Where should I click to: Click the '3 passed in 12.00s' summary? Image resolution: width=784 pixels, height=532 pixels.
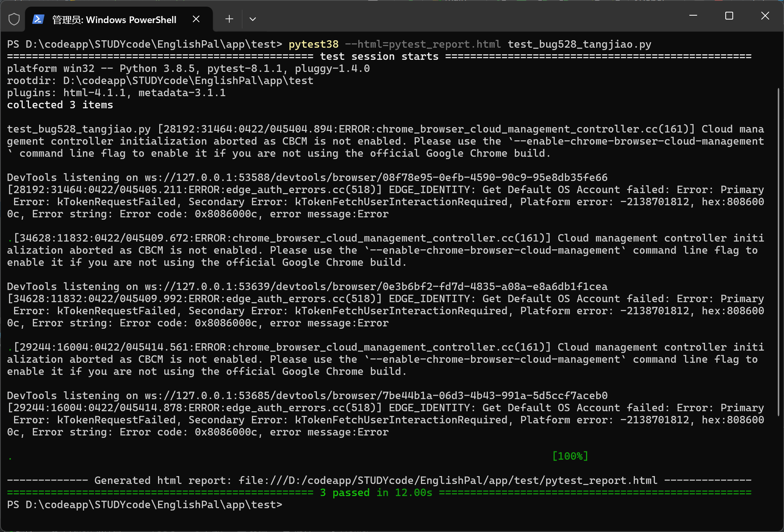coord(376,493)
